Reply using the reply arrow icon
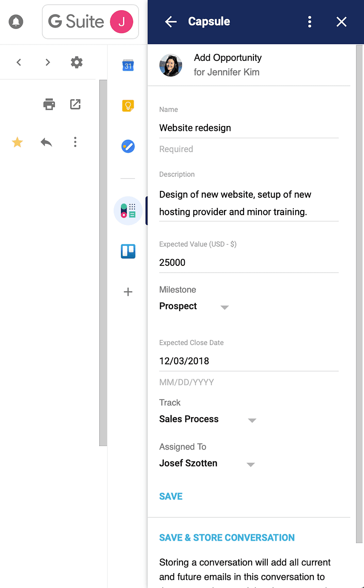The height and width of the screenshot is (588, 364). [x=46, y=142]
